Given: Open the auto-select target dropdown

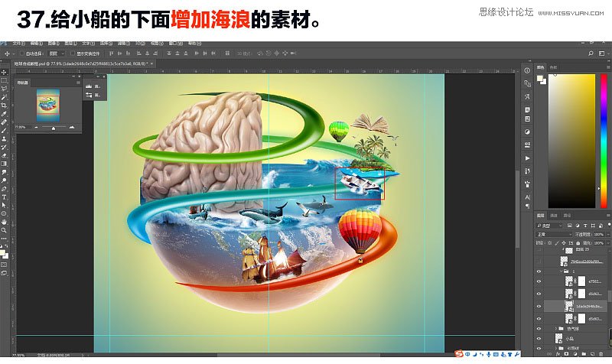Looking at the screenshot, I should click(x=57, y=54).
